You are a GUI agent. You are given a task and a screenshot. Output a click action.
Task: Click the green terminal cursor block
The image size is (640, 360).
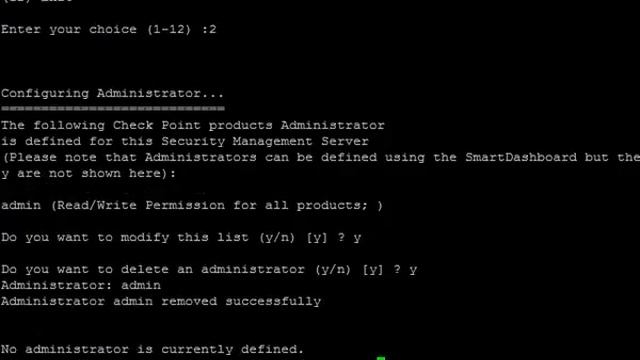[x=381, y=358]
